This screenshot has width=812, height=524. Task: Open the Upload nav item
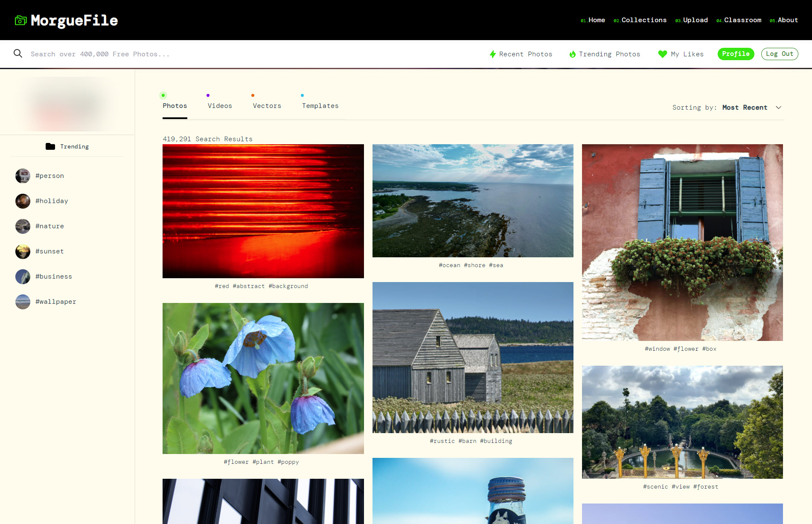coord(692,20)
